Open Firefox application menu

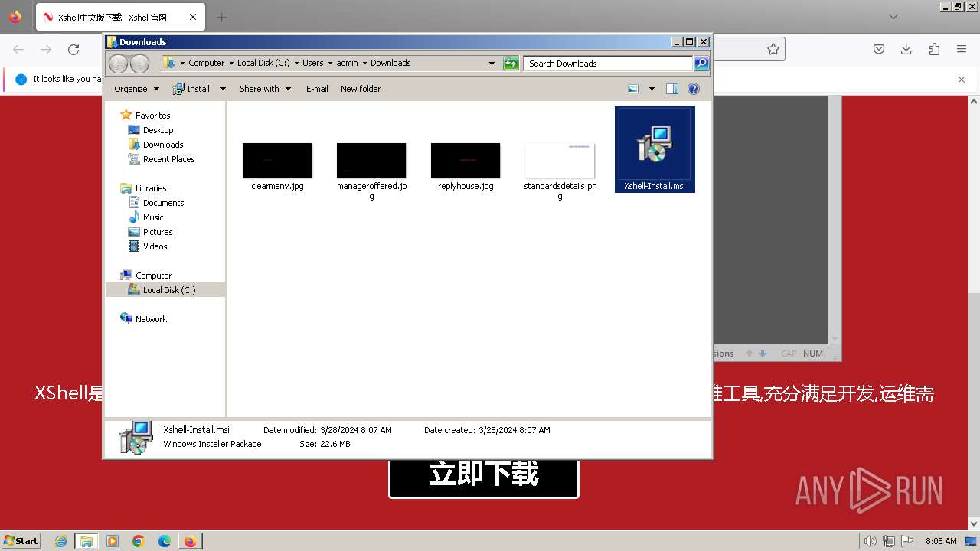962,49
